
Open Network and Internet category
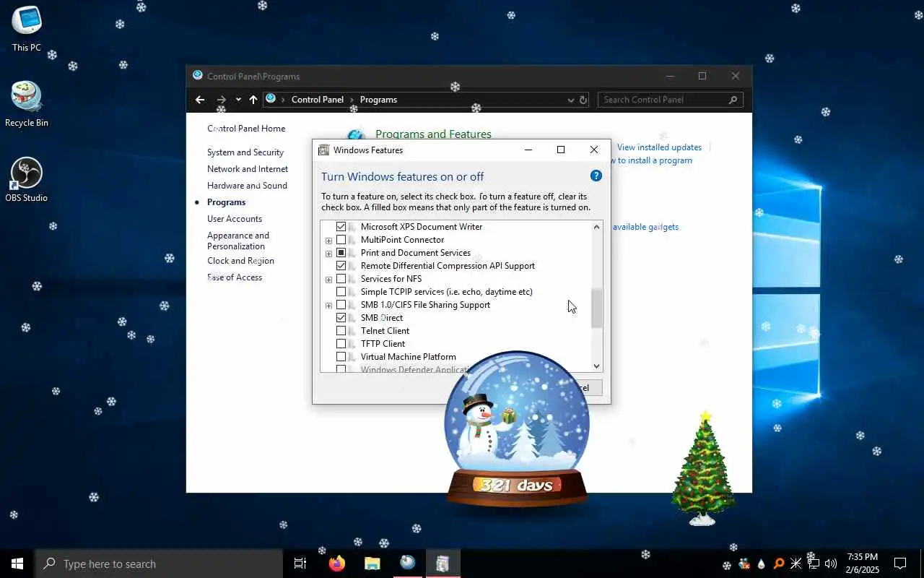point(248,169)
